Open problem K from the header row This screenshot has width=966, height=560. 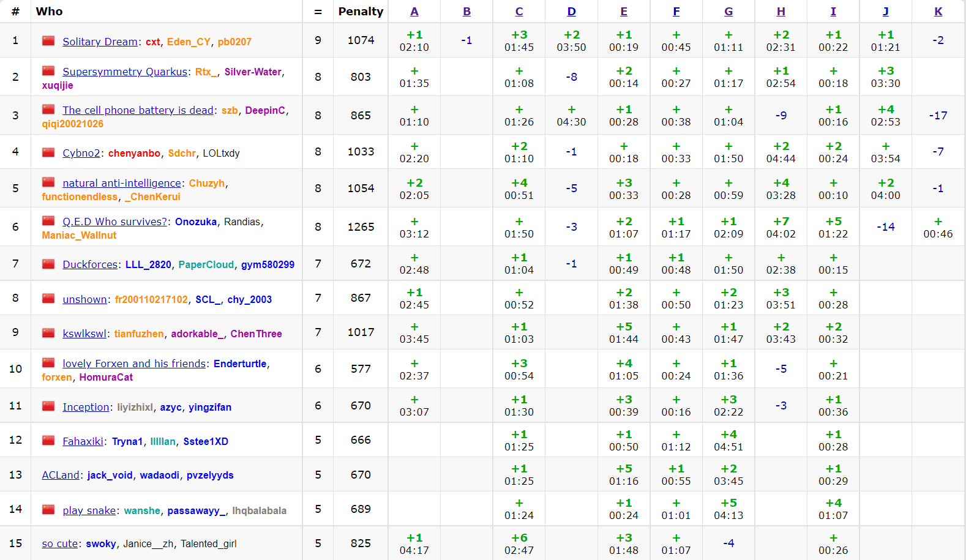pyautogui.click(x=938, y=12)
